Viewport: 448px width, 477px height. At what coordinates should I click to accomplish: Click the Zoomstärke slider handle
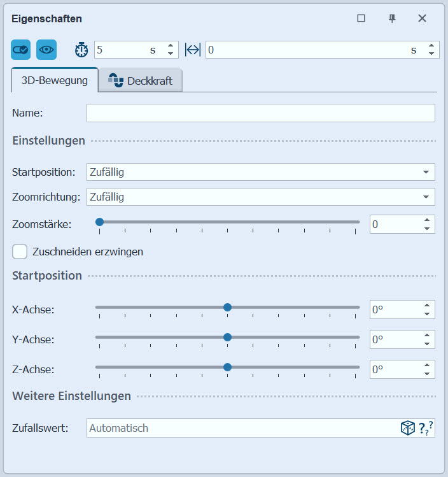coord(100,222)
